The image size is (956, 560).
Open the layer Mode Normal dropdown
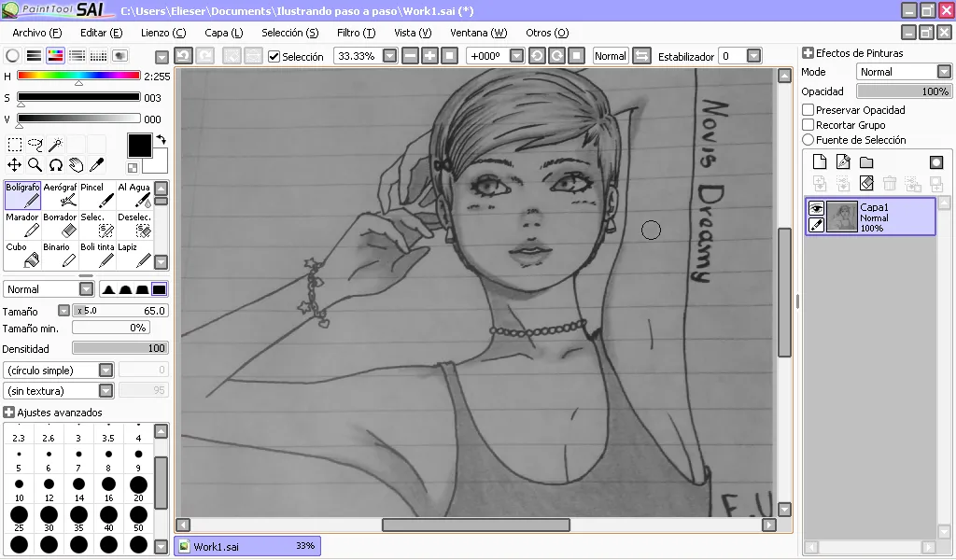[944, 72]
